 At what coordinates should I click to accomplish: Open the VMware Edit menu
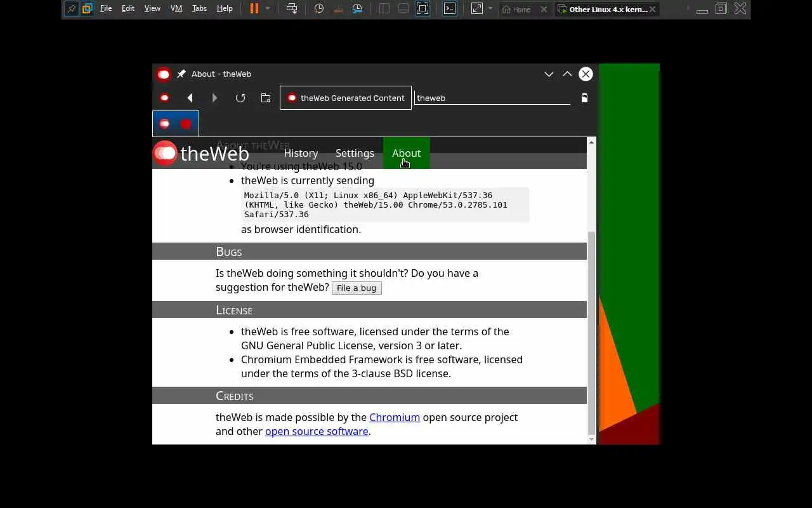point(128,9)
